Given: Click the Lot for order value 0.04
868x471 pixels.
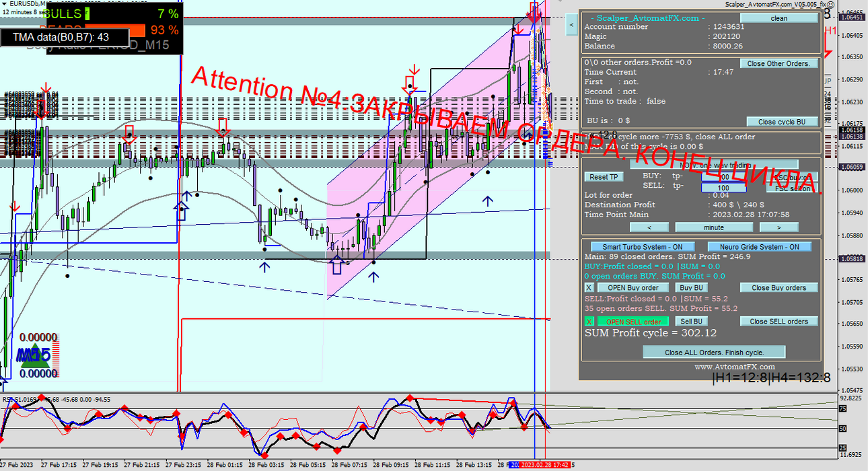Looking at the screenshot, I should click(x=720, y=195).
